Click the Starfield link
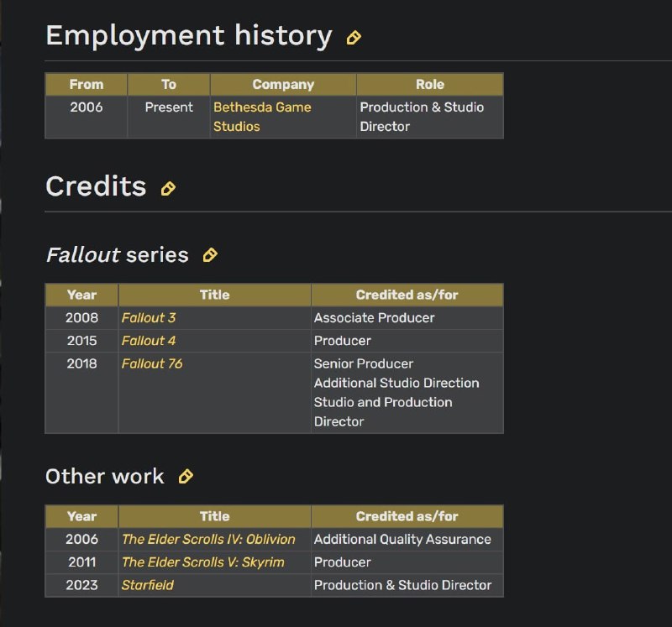Image resolution: width=672 pixels, height=627 pixels. click(148, 585)
